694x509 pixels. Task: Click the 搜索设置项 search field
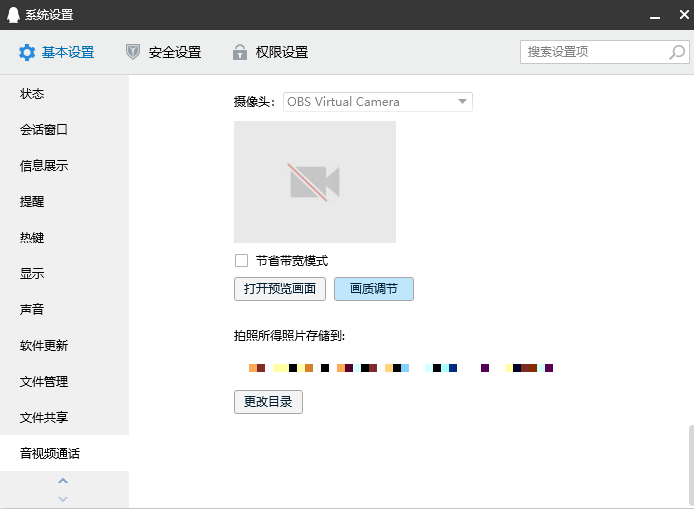(x=594, y=51)
